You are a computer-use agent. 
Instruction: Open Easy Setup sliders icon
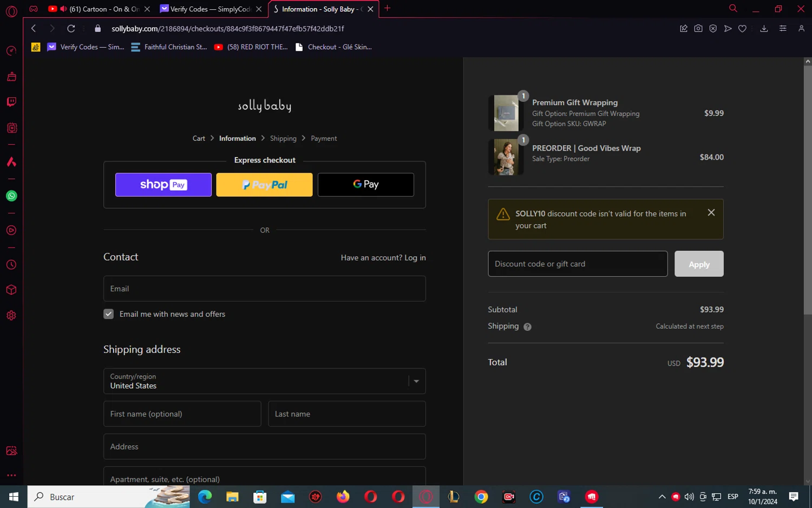[783, 29]
